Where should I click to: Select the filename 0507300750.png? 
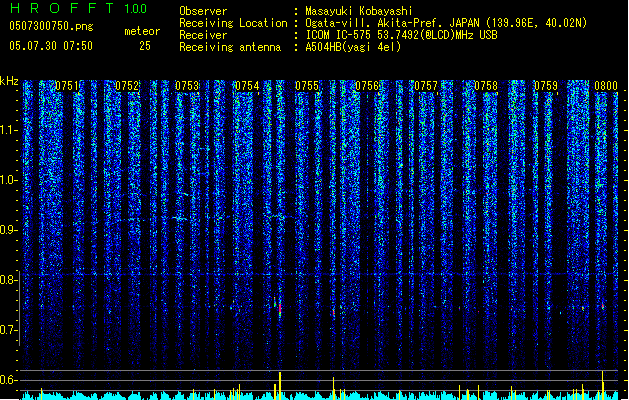click(51, 26)
